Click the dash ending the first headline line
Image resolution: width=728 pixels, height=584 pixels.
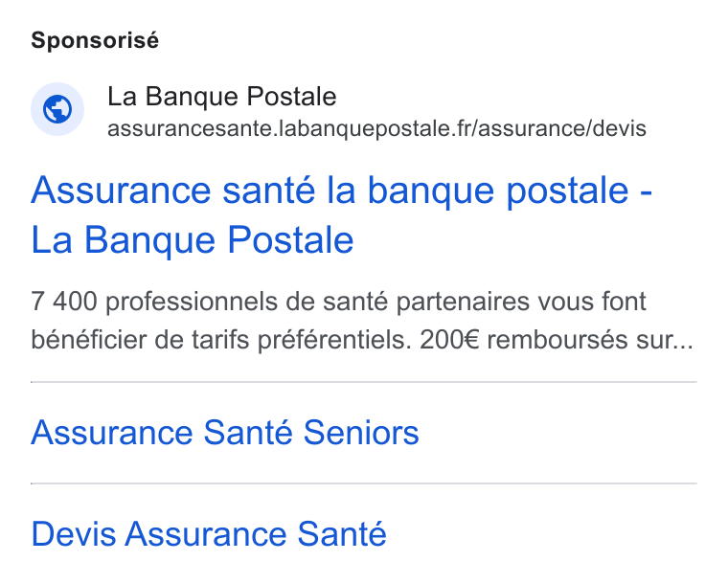point(647,191)
